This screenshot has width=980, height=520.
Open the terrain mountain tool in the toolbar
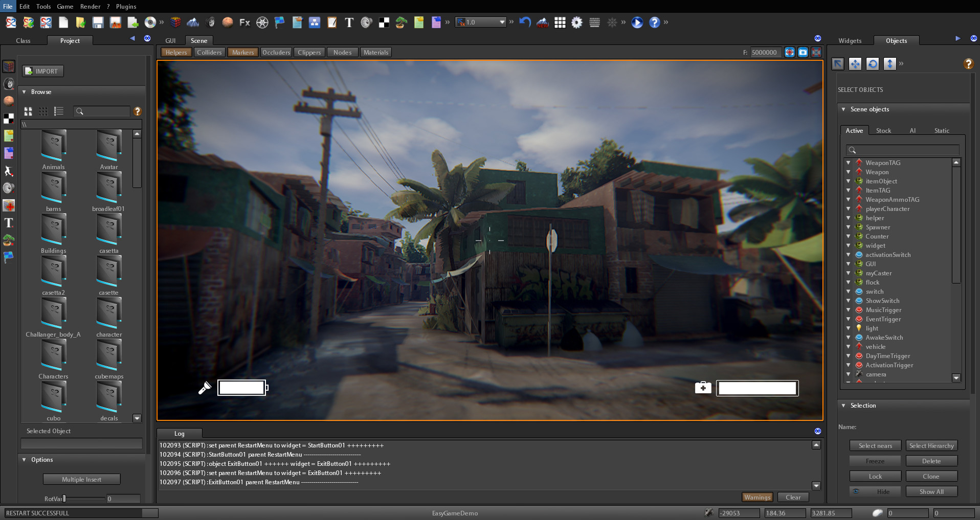pyautogui.click(x=193, y=22)
